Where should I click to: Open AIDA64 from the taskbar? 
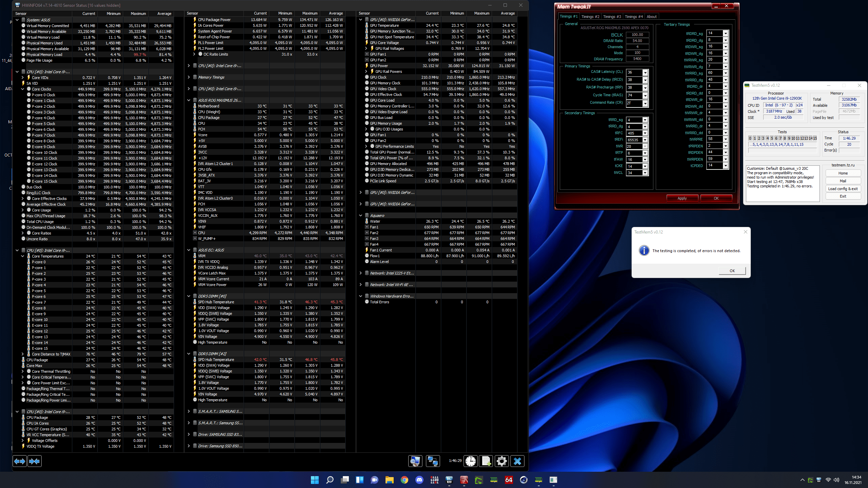coord(509,480)
